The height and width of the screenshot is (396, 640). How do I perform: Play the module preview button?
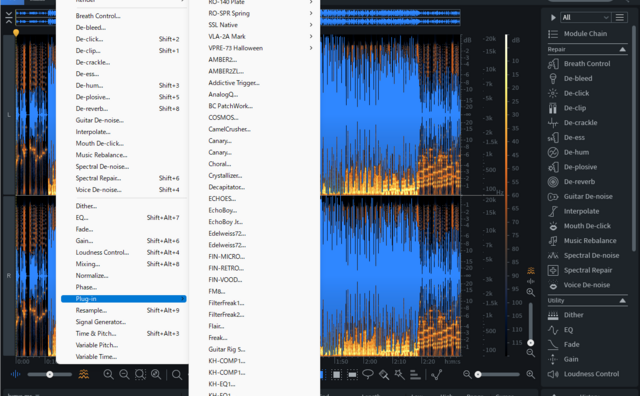point(553,17)
